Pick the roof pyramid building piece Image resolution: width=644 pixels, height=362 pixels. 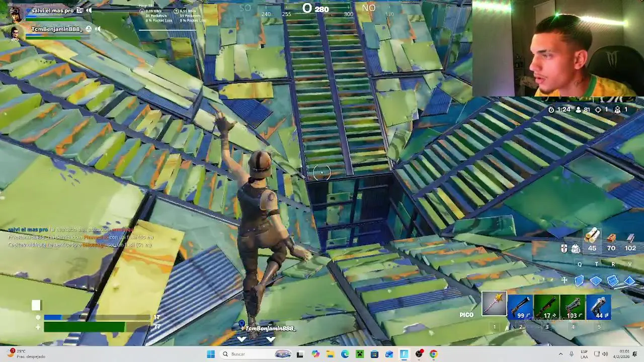(629, 281)
